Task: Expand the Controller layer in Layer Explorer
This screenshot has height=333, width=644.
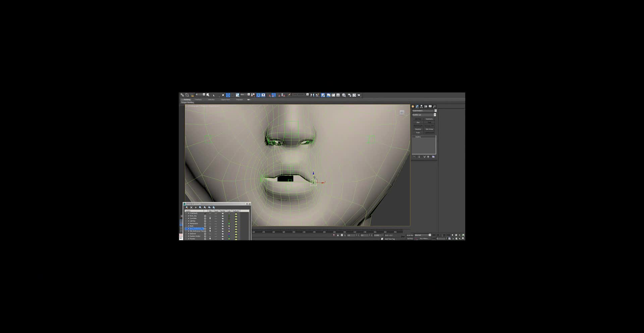Action: [188, 219]
